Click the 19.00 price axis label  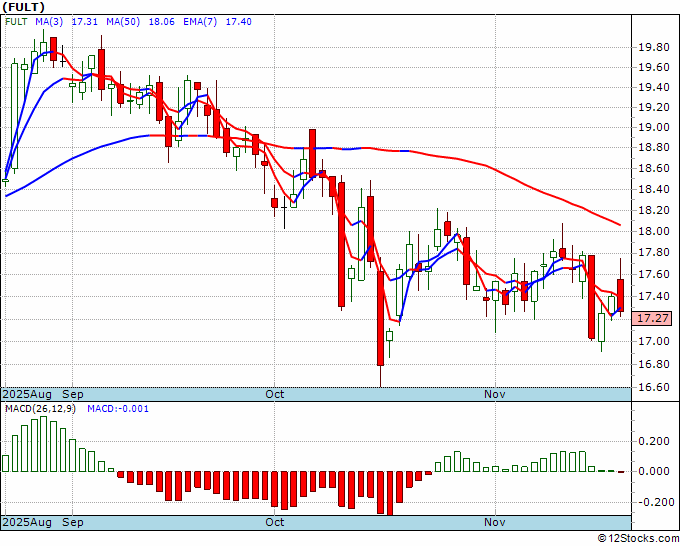point(654,128)
